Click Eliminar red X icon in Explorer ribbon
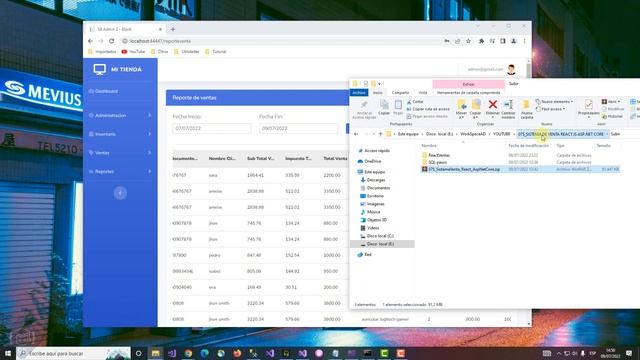 click(x=493, y=104)
